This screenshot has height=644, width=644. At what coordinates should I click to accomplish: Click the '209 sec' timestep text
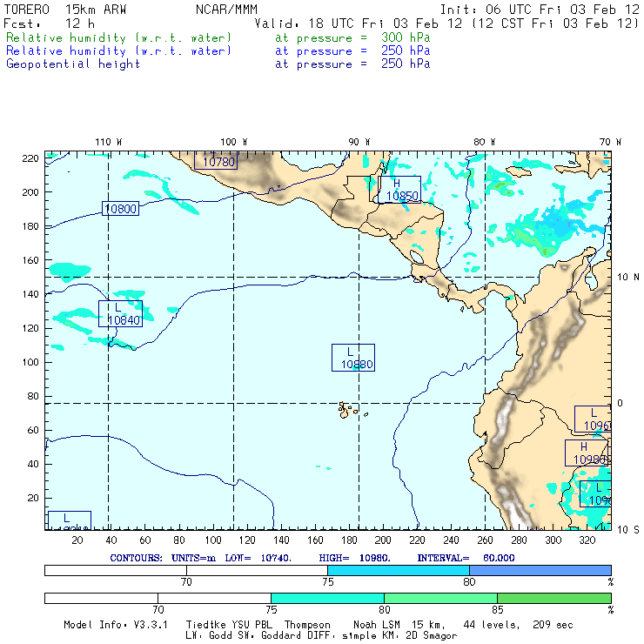553,625
